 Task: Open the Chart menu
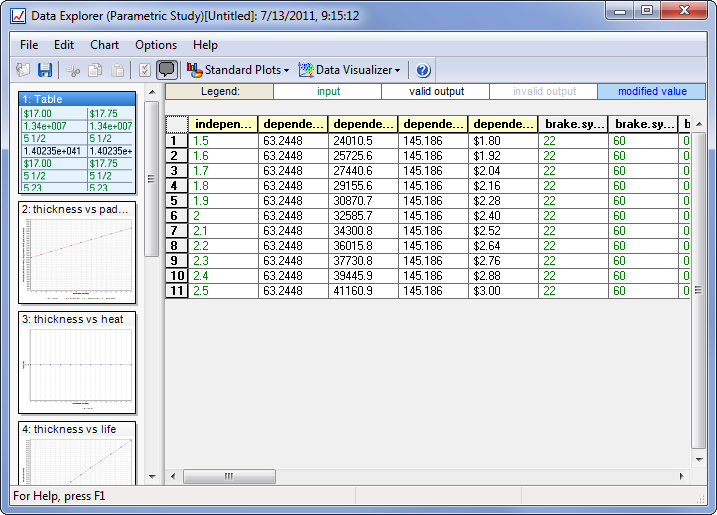click(104, 45)
